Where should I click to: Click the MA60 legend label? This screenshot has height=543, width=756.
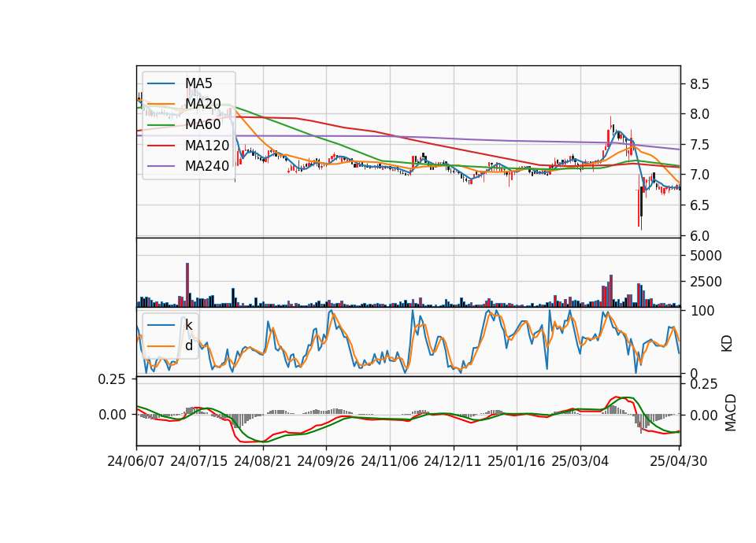click(x=203, y=124)
